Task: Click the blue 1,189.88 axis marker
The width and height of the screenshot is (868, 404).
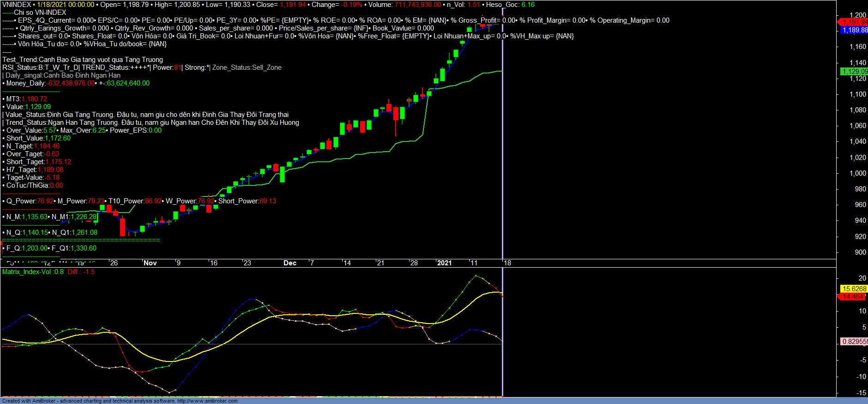Action: [x=854, y=30]
